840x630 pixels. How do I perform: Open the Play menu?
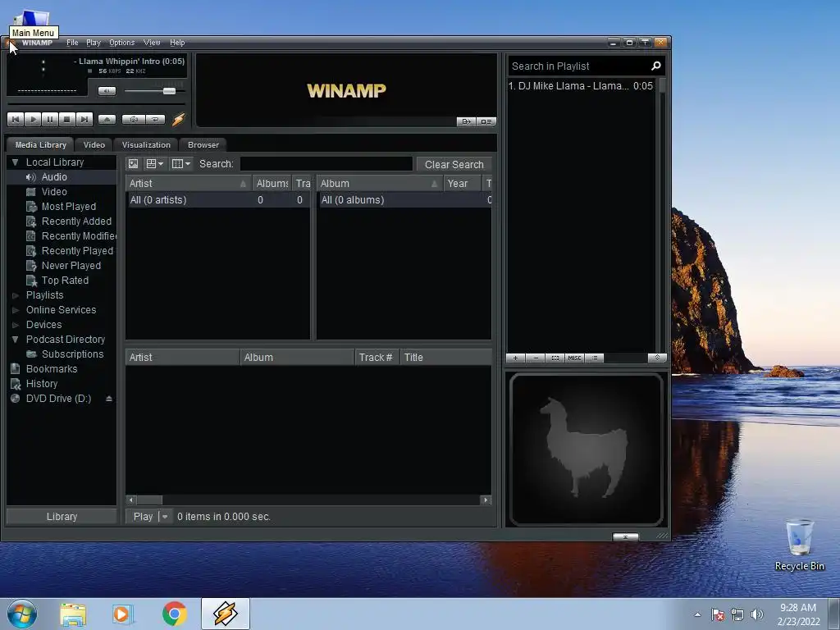[x=94, y=43]
